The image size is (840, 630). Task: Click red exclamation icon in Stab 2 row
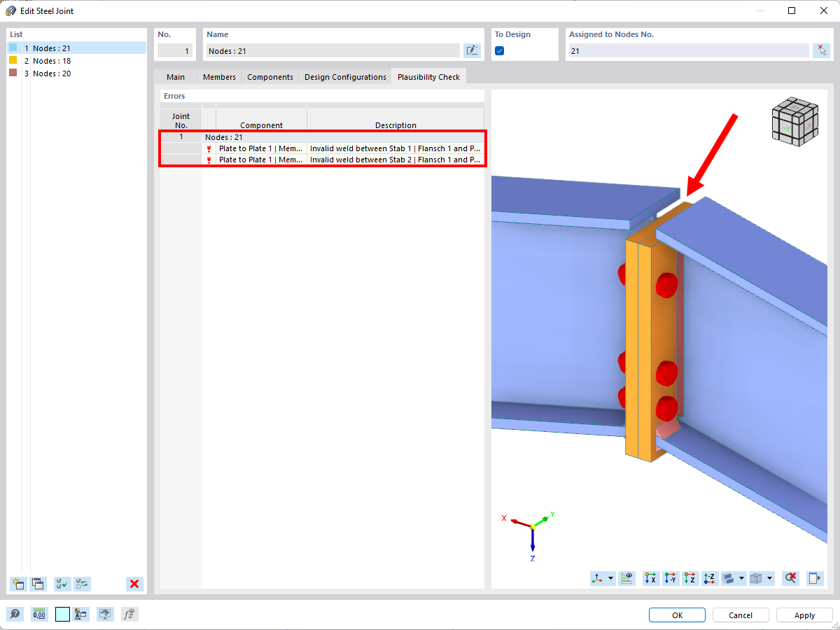209,160
